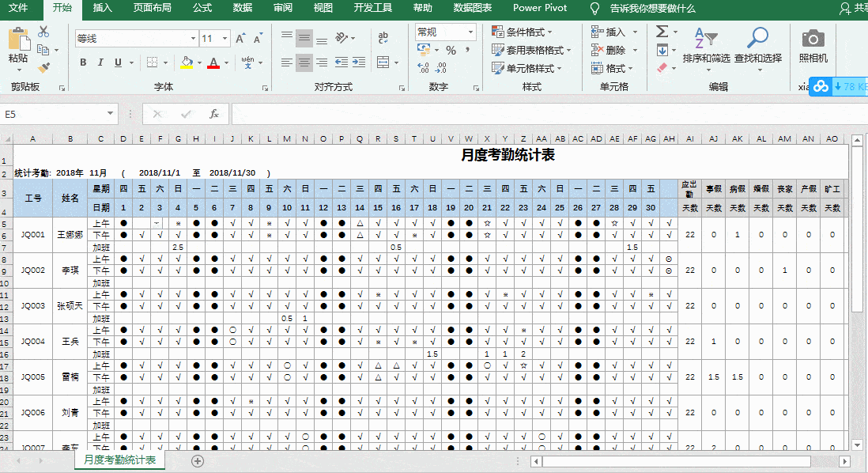The height and width of the screenshot is (473, 868).
Task: Click the 照相机 camera tool
Action: 813,45
